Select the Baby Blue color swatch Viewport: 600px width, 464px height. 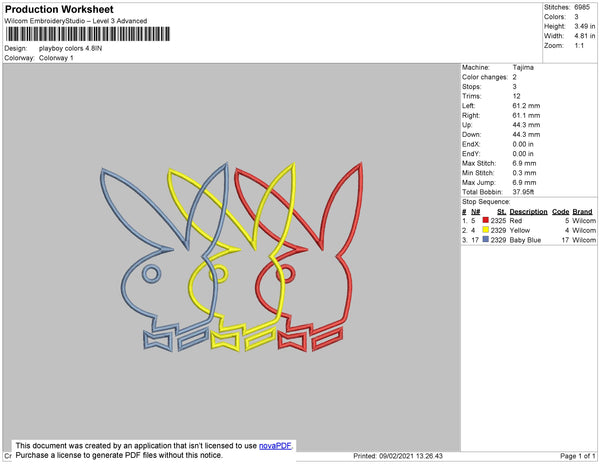point(486,239)
